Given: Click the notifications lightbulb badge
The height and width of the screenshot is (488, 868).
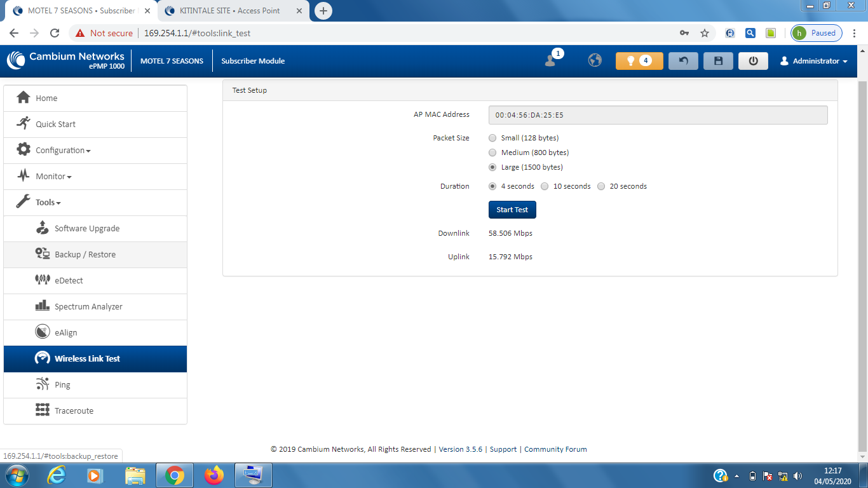Looking at the screenshot, I should (639, 61).
